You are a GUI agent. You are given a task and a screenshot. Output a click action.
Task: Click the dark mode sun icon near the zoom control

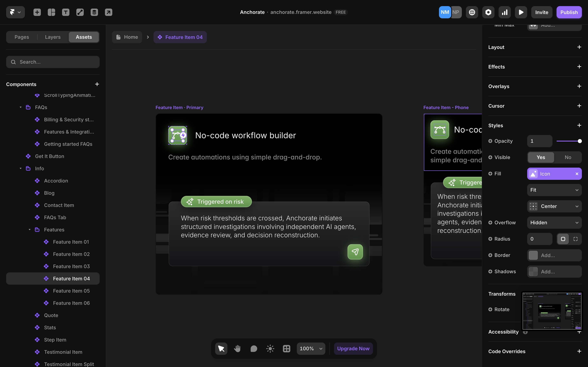click(270, 348)
